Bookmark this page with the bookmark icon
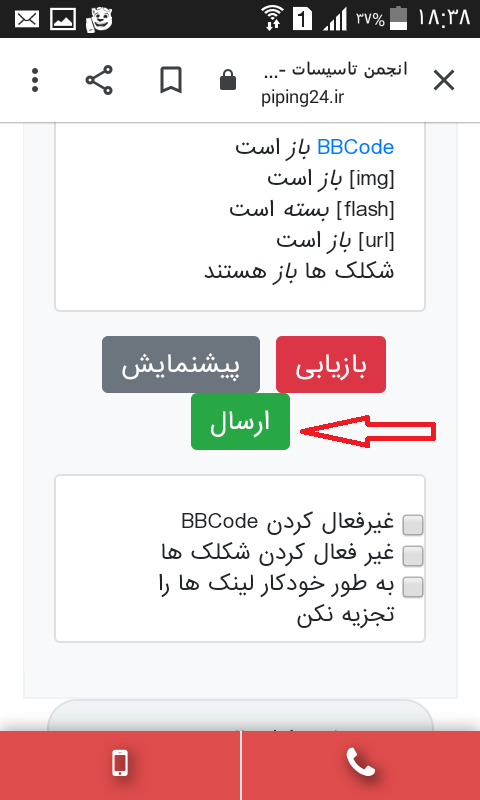Screen dimensions: 480x800 coord(171,81)
